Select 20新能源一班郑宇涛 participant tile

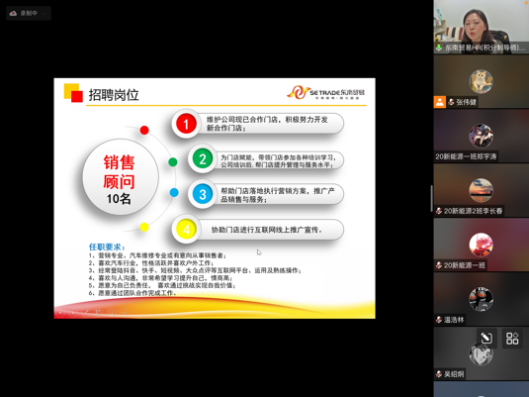[x=481, y=136]
